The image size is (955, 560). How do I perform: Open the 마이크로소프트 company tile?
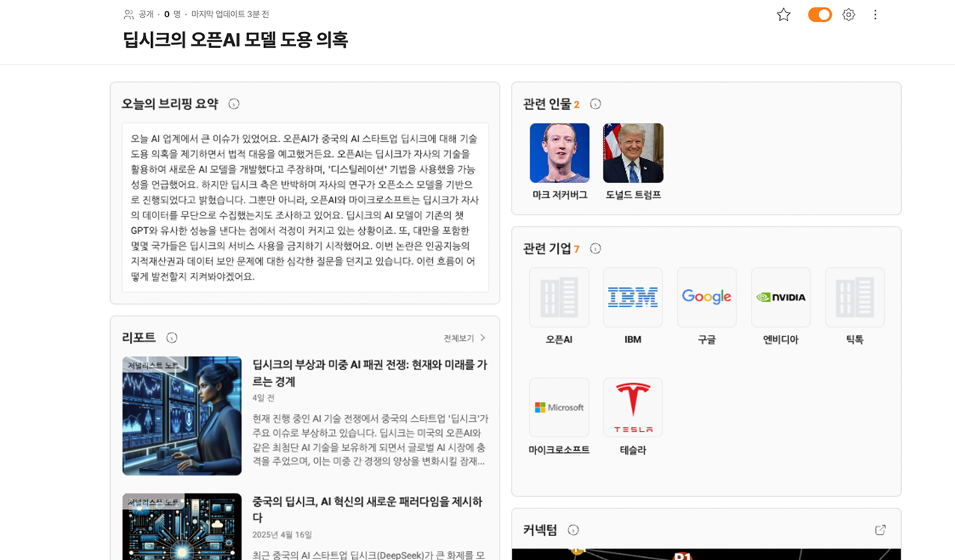point(559,407)
